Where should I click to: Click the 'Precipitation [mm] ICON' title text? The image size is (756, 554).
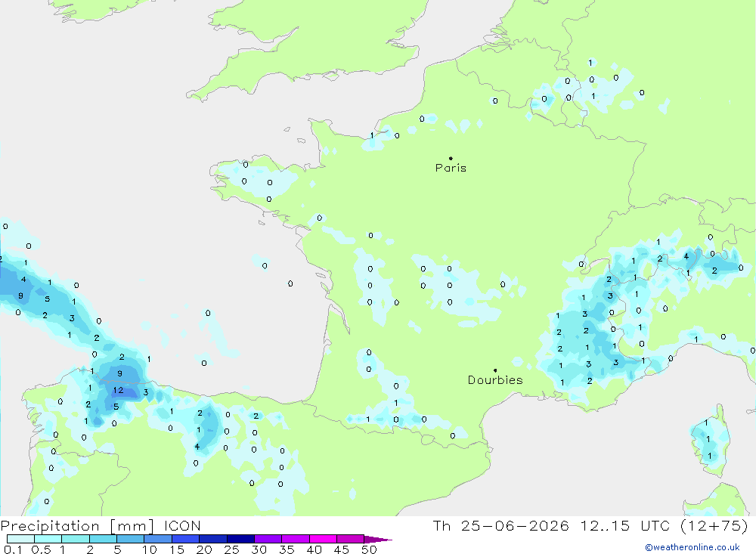[101, 526]
